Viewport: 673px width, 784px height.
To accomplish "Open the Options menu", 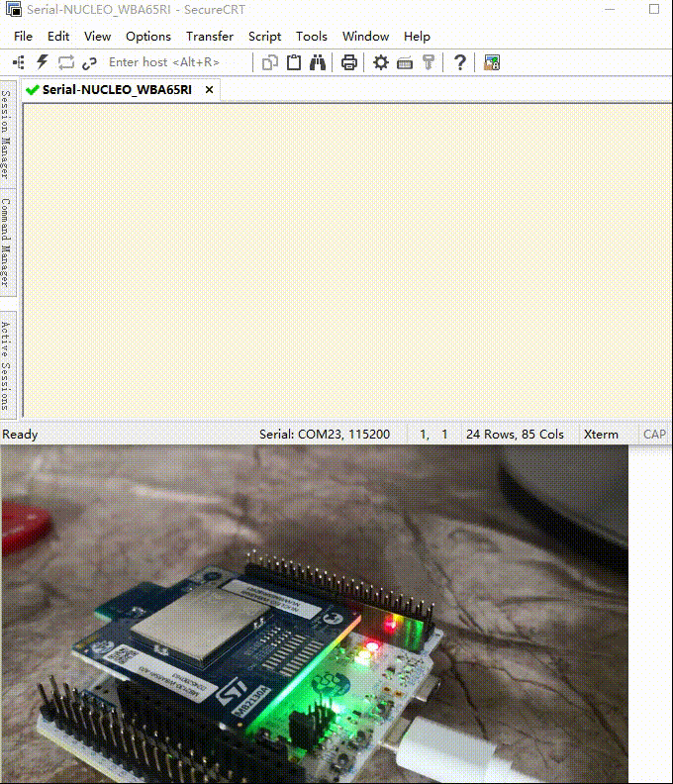I will click(x=148, y=36).
